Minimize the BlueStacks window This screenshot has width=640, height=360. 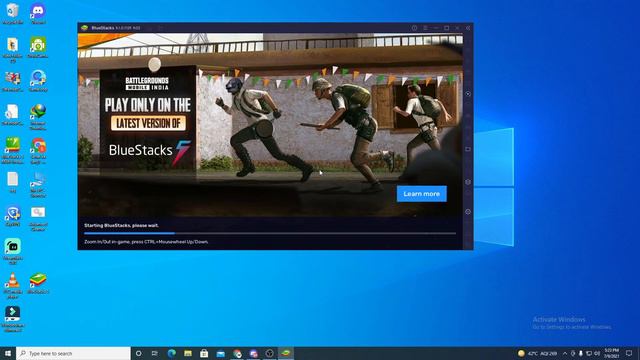point(436,28)
